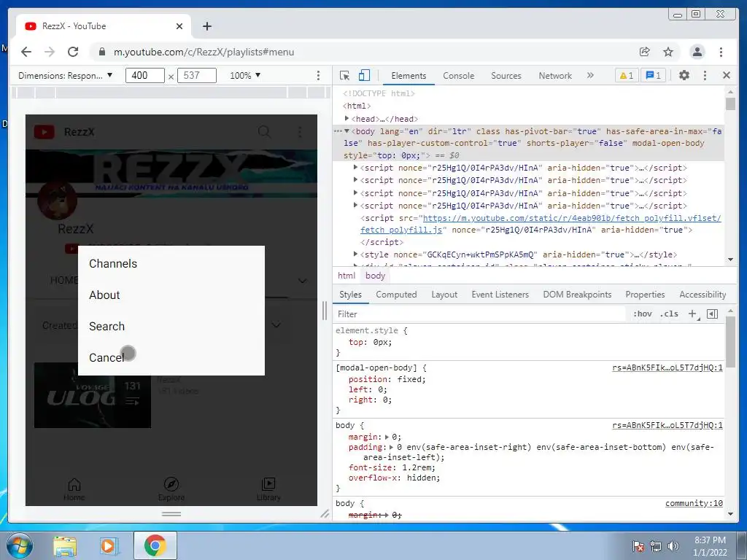Open the Properties tab

(x=645, y=295)
